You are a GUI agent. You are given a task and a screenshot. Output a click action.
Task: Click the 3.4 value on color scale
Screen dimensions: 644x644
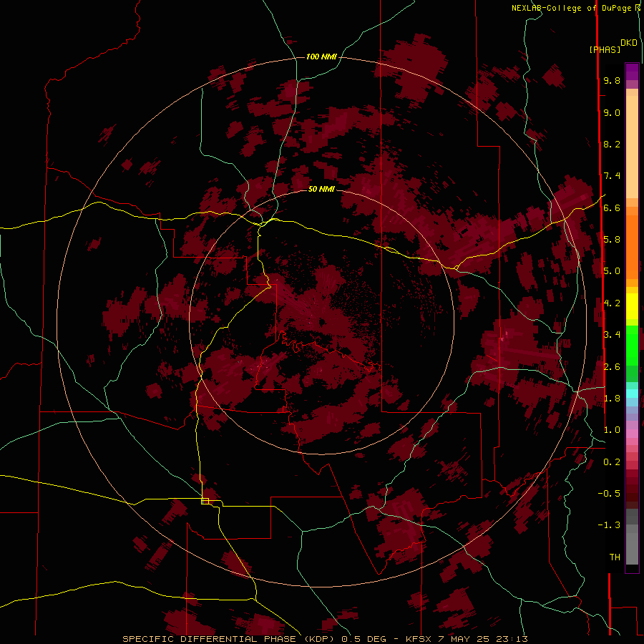click(x=612, y=335)
